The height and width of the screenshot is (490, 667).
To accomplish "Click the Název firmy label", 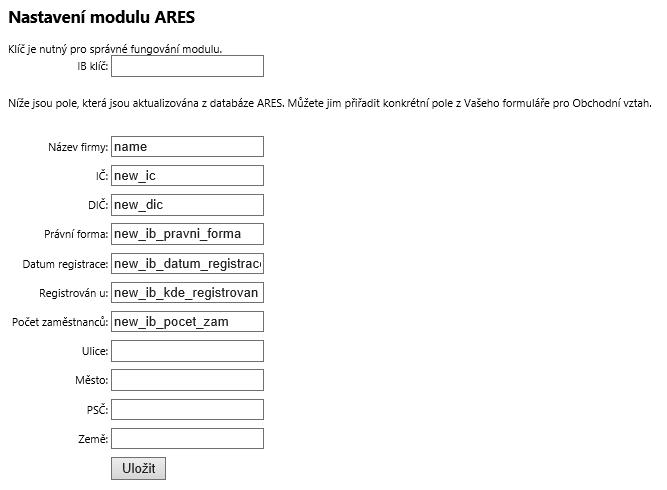I will 78,147.
